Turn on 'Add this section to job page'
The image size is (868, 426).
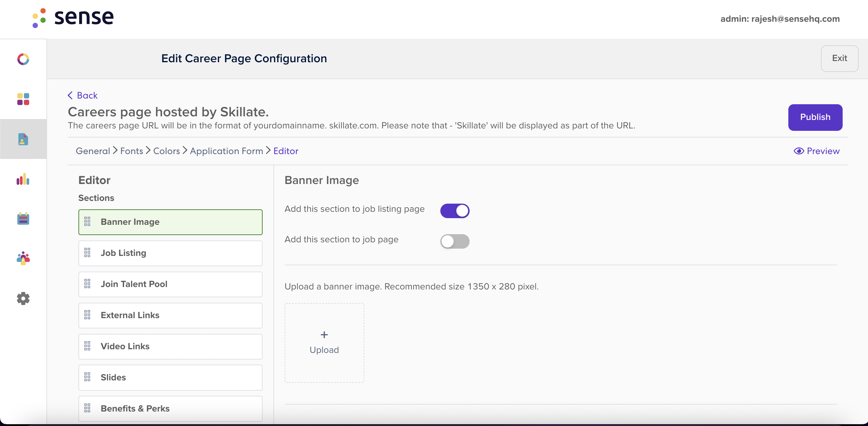(455, 241)
